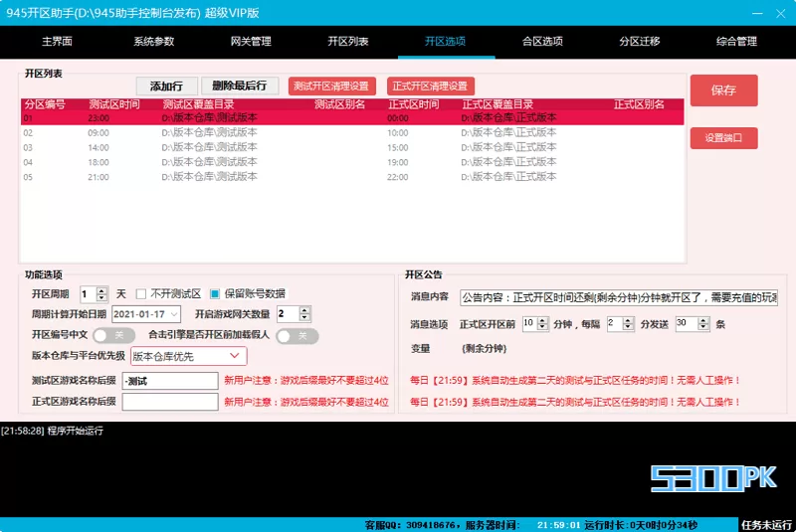Tick the 不开测试区 checkbox
The image size is (796, 532).
point(141,294)
